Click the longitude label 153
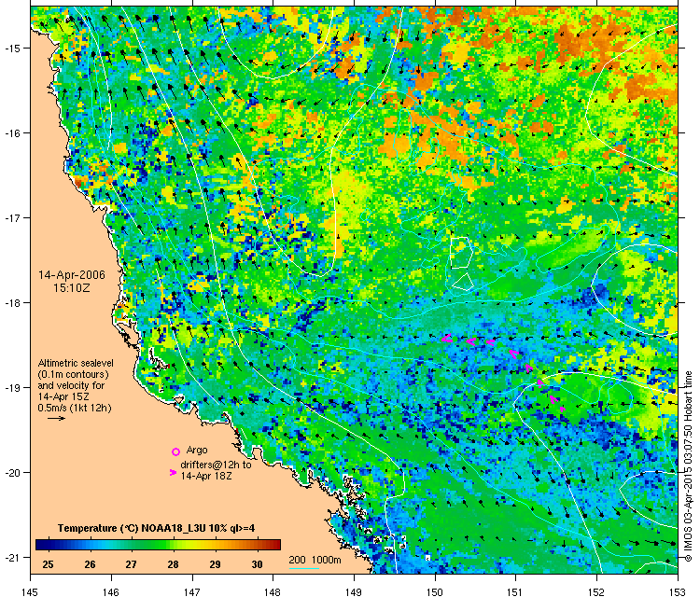Screen dimensions: 700x597 [x=678, y=592]
